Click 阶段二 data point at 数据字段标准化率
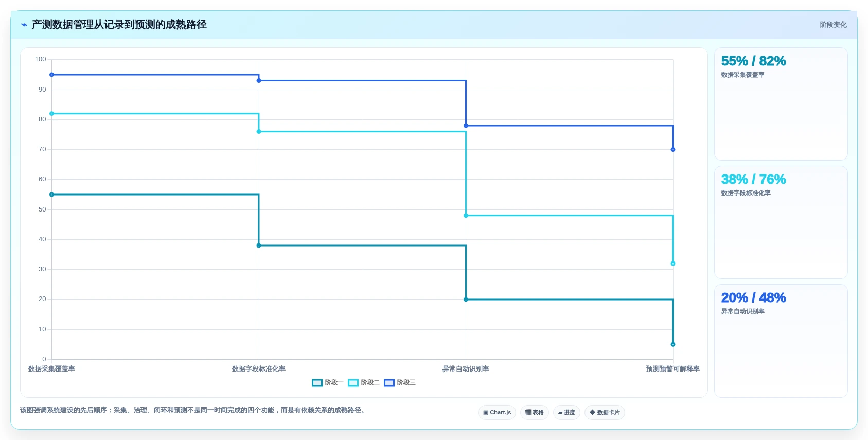Image resolution: width=868 pixels, height=440 pixels. pos(259,132)
